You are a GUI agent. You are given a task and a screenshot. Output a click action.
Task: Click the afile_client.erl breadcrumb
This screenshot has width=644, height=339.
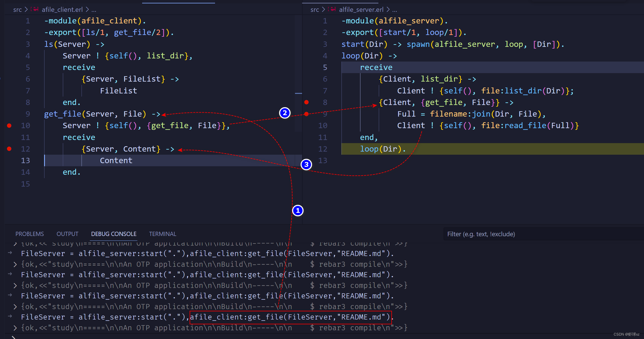(x=62, y=10)
